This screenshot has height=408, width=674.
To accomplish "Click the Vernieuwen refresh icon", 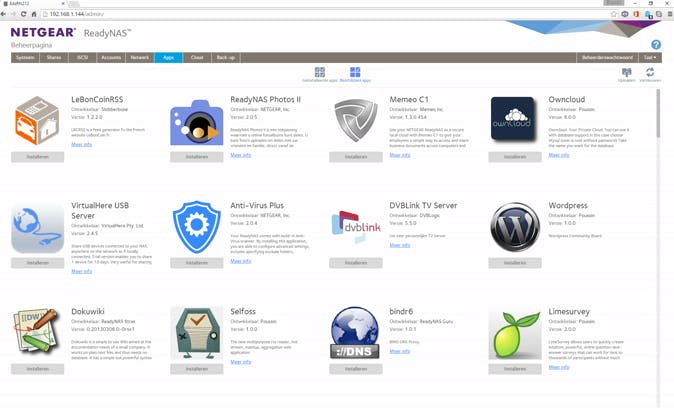I will coord(650,72).
